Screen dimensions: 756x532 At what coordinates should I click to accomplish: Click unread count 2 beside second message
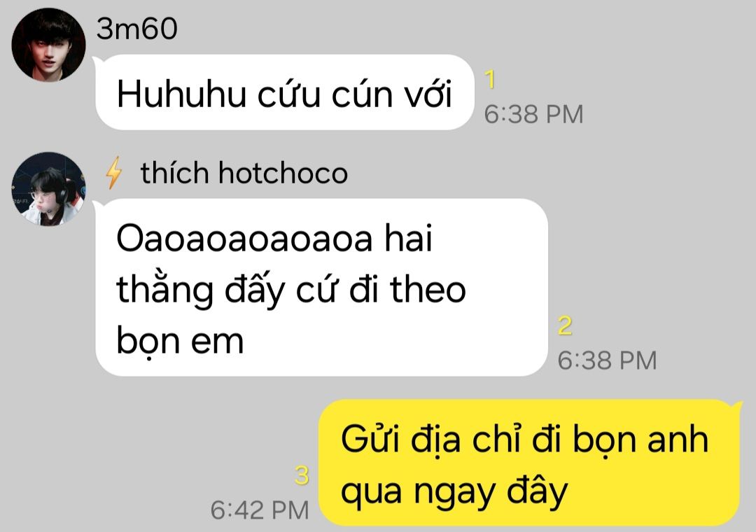565,325
